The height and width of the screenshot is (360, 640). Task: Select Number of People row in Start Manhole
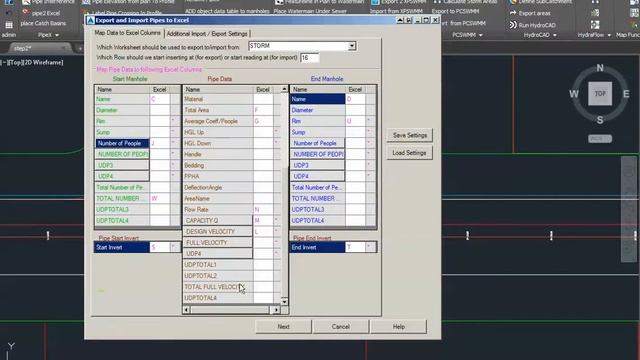coord(122,143)
